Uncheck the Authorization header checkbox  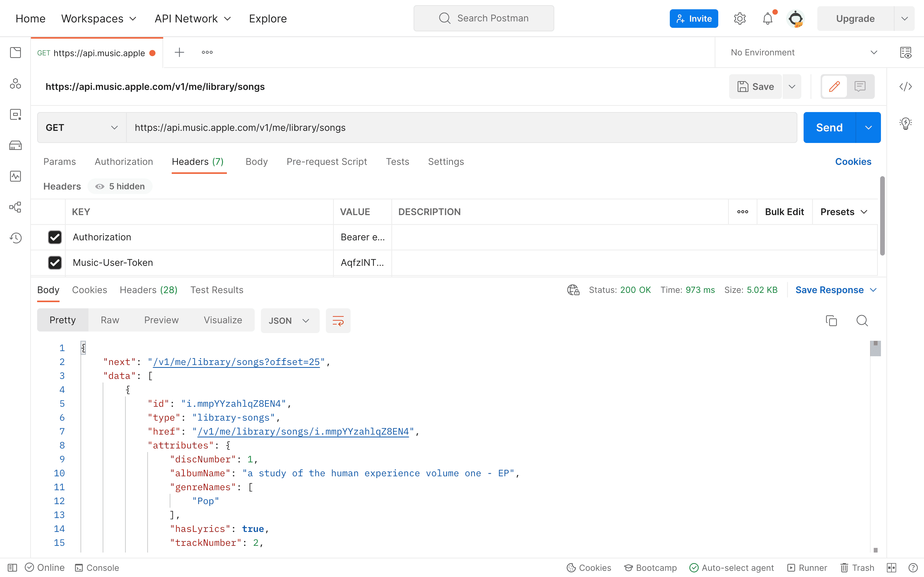tap(55, 237)
